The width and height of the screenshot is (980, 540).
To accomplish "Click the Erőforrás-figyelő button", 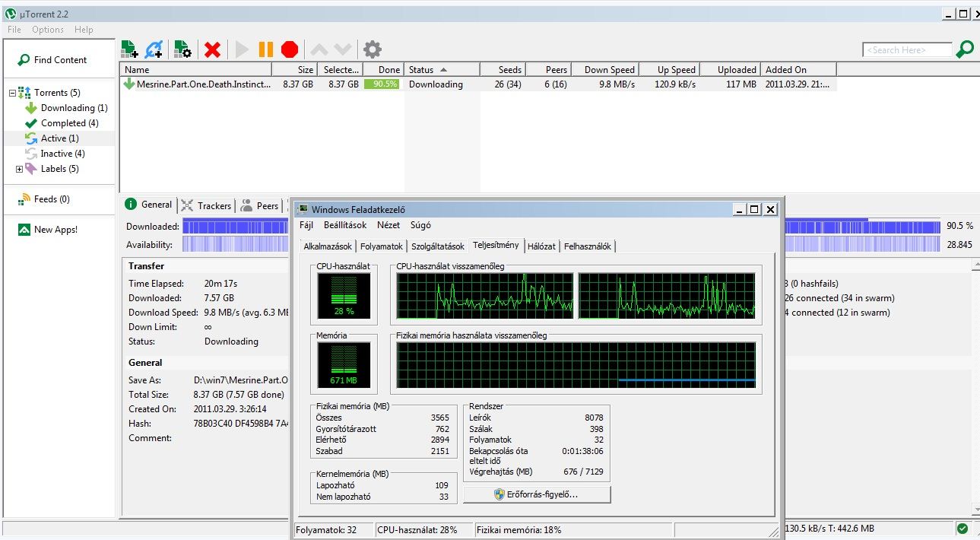I will 537,494.
